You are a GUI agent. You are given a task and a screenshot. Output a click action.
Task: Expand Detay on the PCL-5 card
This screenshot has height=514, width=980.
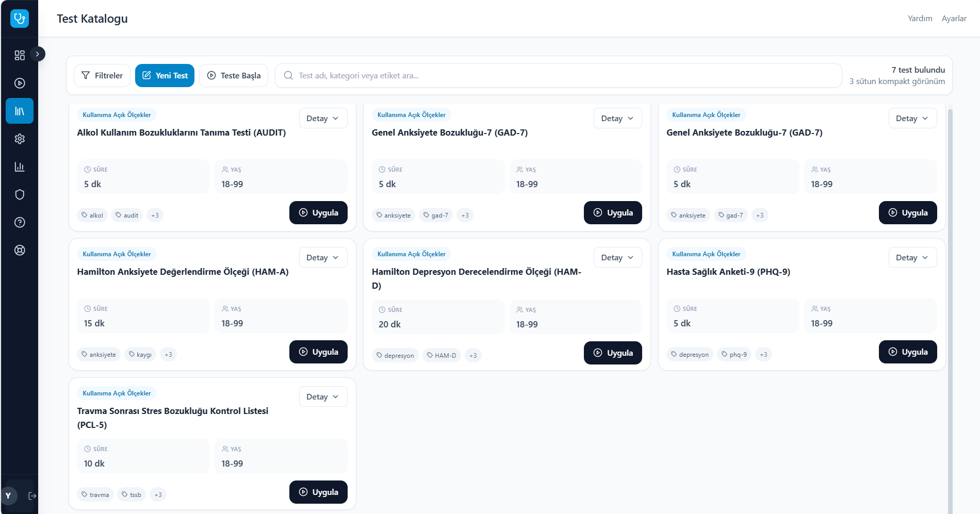(x=323, y=396)
